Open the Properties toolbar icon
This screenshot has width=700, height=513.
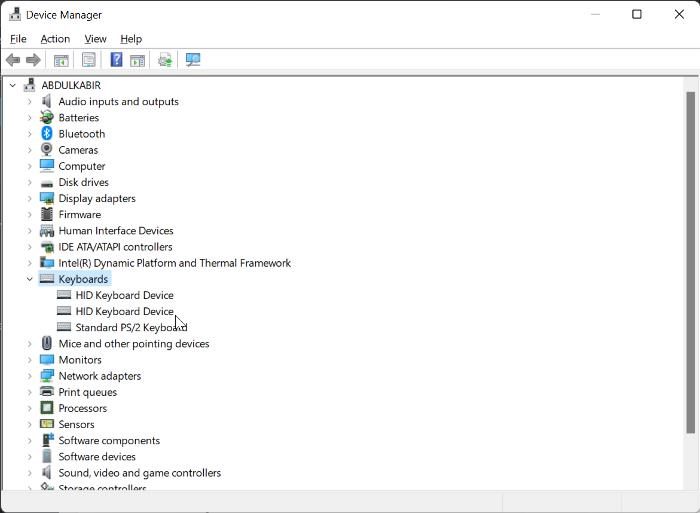tap(89, 60)
